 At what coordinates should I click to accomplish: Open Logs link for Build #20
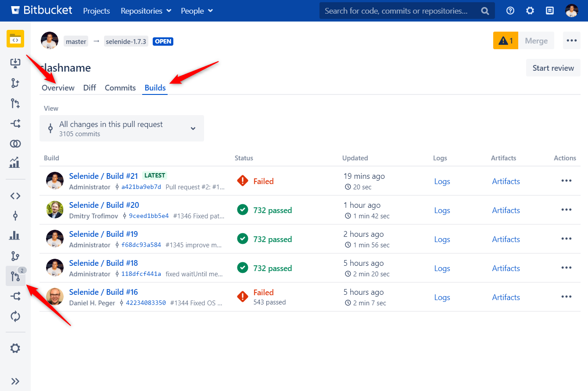[x=442, y=210]
